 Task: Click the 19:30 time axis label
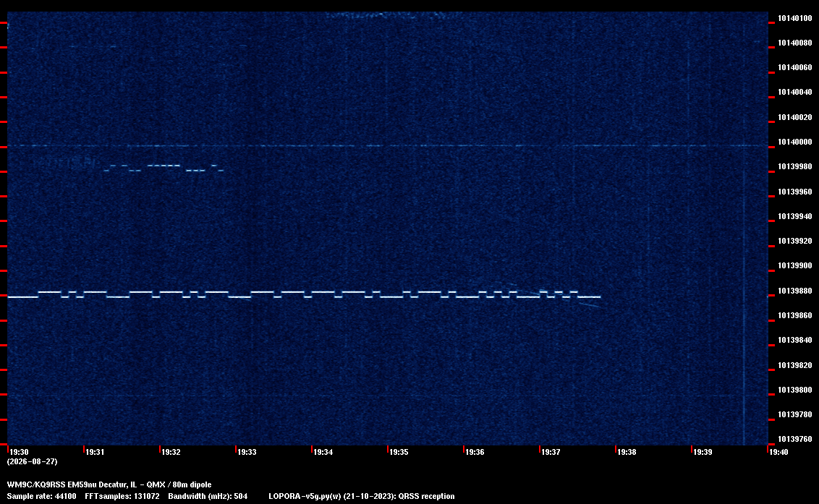pos(19,452)
